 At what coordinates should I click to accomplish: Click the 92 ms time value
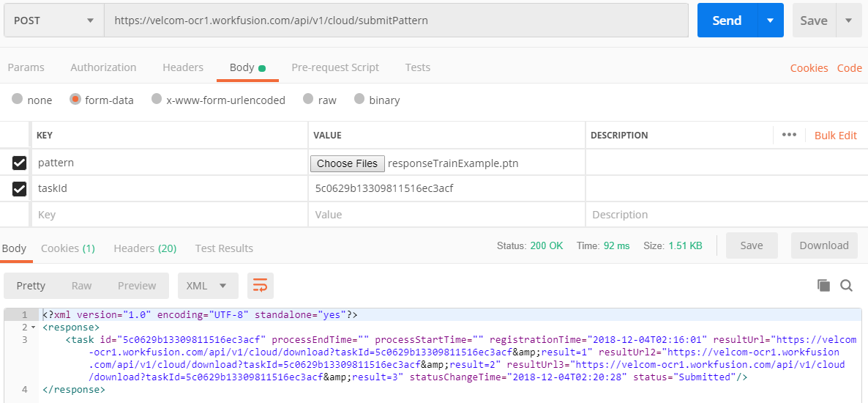[x=616, y=245]
